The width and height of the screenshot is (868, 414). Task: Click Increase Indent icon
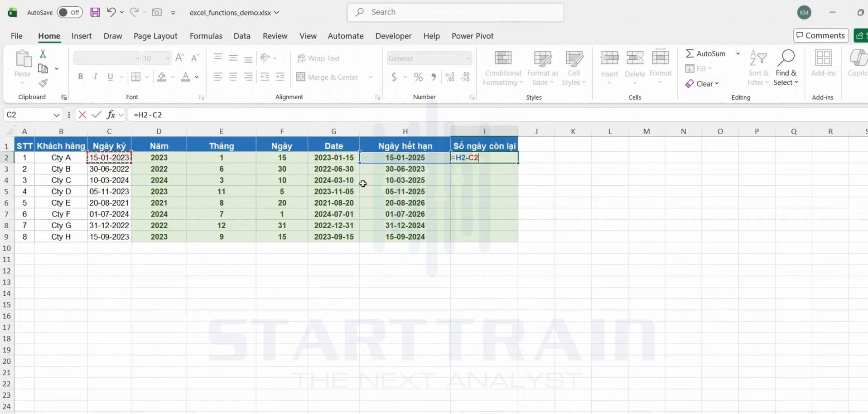pos(280,77)
